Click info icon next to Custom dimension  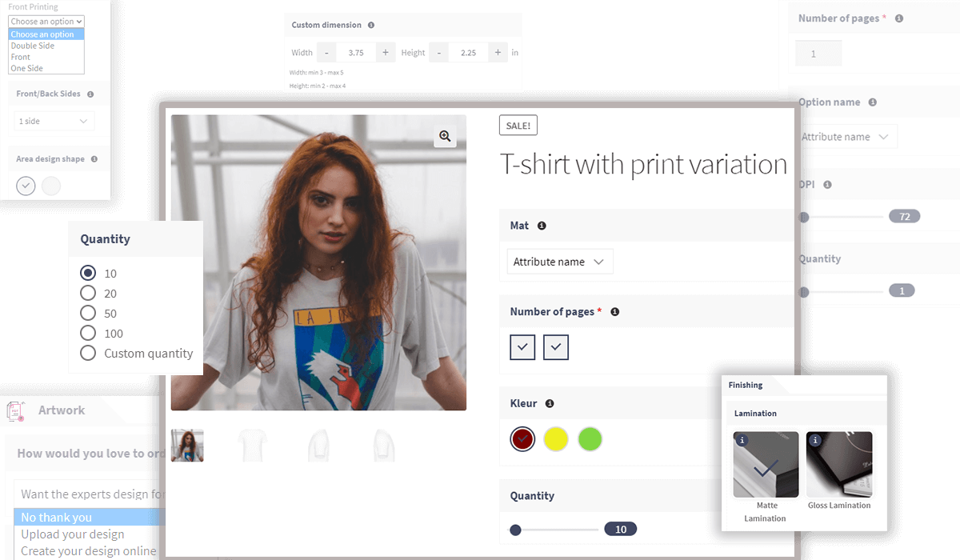pos(371,25)
